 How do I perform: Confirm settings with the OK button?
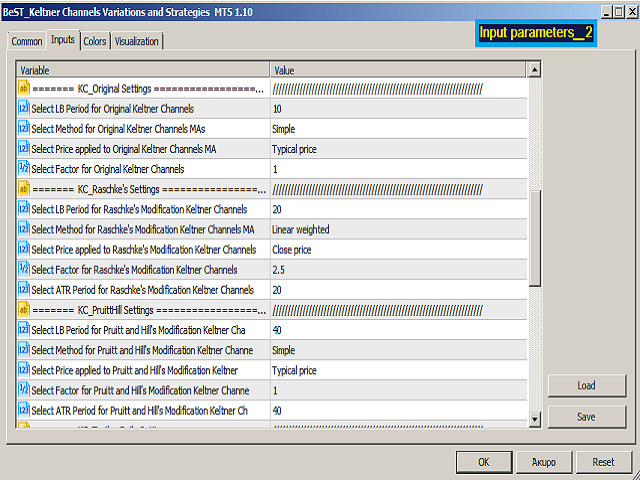tap(484, 462)
